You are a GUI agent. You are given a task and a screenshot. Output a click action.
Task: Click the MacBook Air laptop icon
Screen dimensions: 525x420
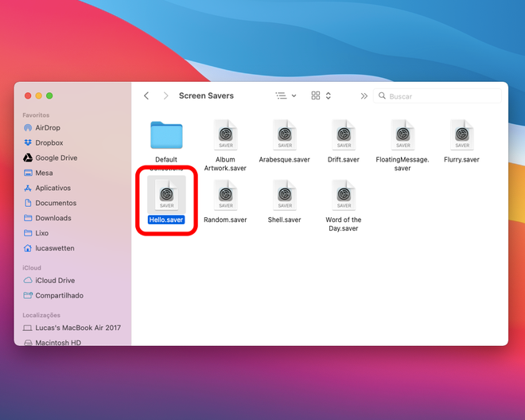(x=28, y=328)
